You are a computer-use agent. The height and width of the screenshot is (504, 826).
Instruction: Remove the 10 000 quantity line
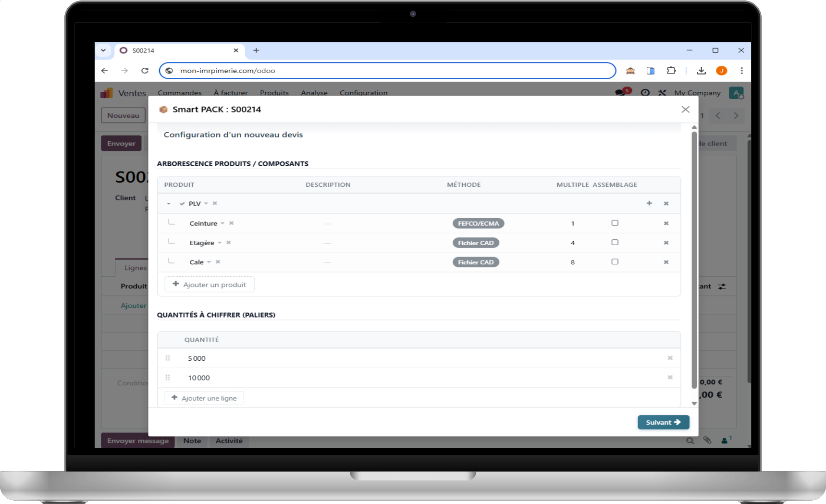[670, 378]
